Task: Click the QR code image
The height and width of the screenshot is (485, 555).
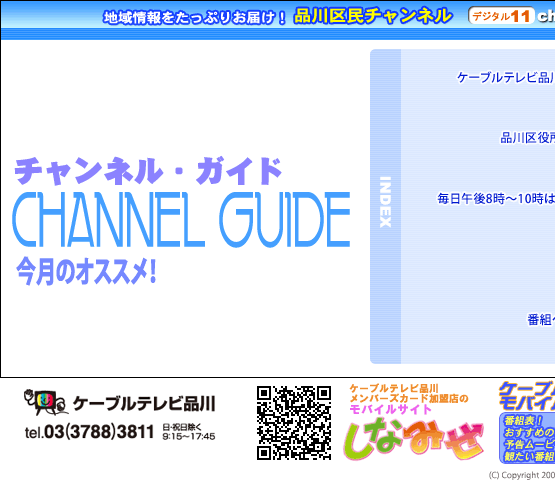Action: point(294,423)
